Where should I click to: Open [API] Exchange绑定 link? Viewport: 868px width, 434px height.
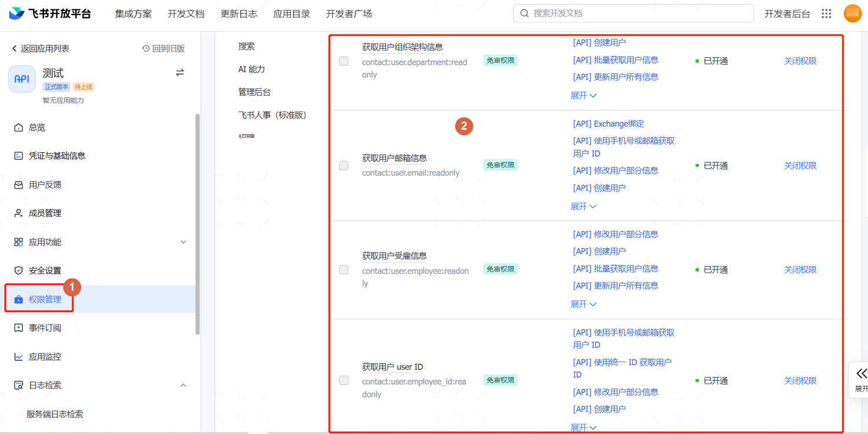[608, 124]
